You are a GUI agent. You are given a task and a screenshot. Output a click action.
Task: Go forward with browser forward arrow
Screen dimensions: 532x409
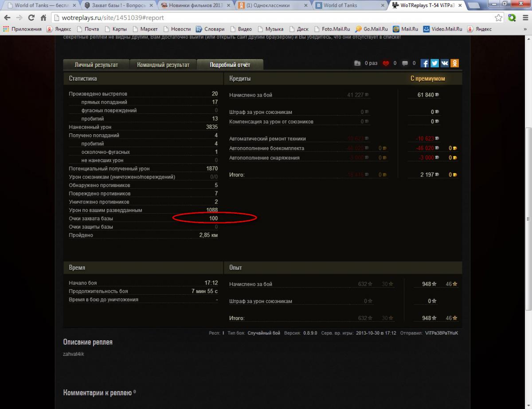19,18
